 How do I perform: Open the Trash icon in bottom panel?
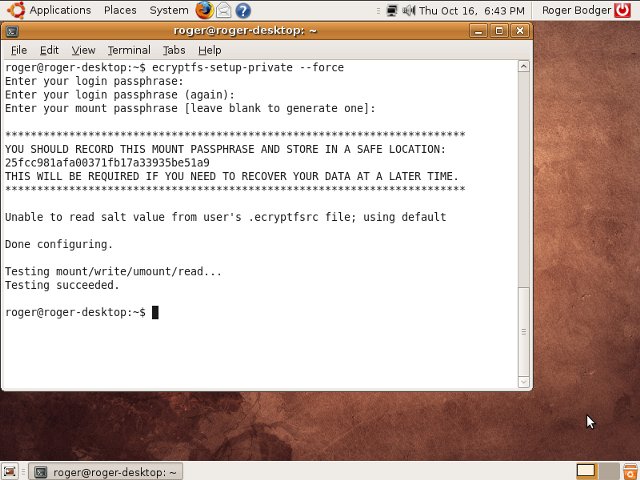[x=631, y=472]
